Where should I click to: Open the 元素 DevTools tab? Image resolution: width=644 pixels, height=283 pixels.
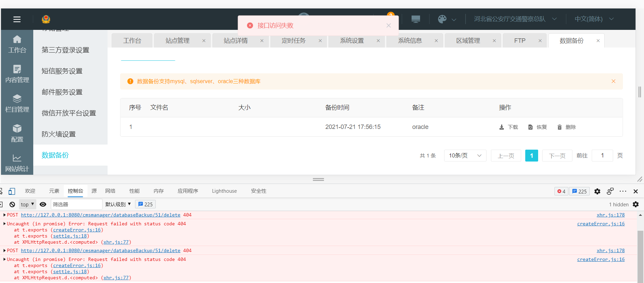(54, 191)
